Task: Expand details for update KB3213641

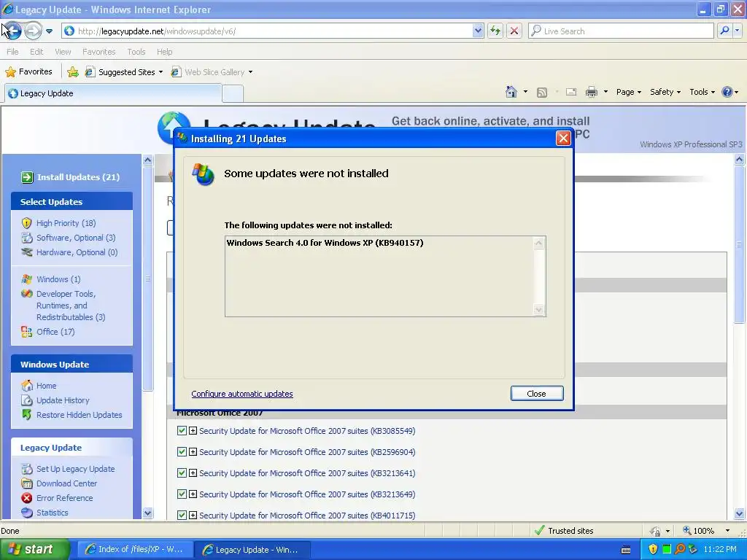Action: [x=193, y=472]
